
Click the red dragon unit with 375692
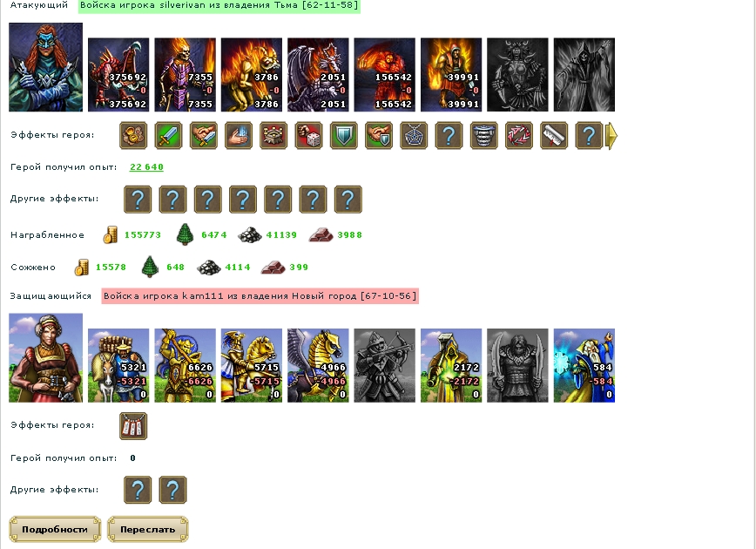[x=118, y=75]
